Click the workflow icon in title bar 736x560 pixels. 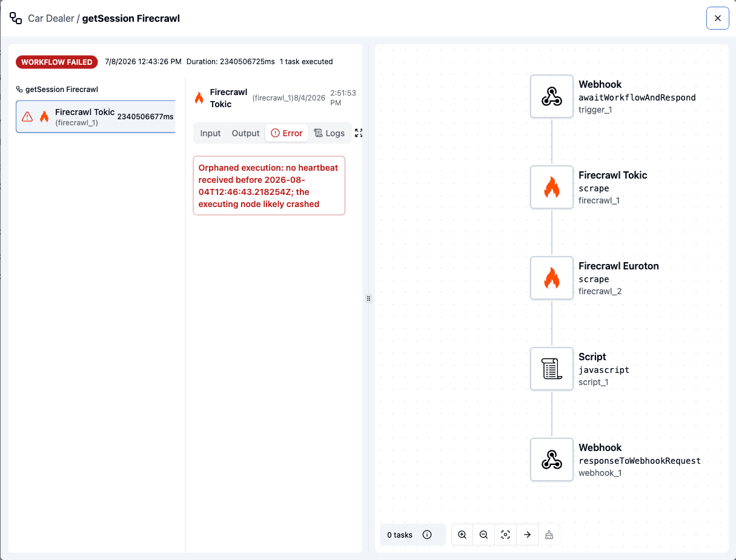[x=16, y=18]
